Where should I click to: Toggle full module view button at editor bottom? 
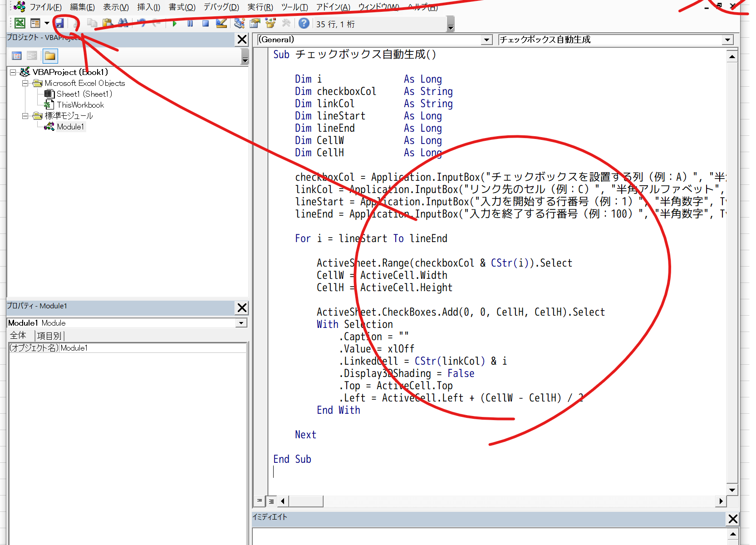(x=271, y=501)
